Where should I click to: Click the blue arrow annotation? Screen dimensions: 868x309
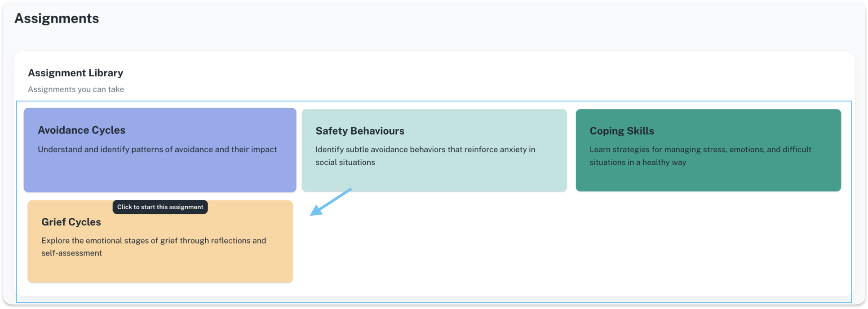pyautogui.click(x=330, y=202)
